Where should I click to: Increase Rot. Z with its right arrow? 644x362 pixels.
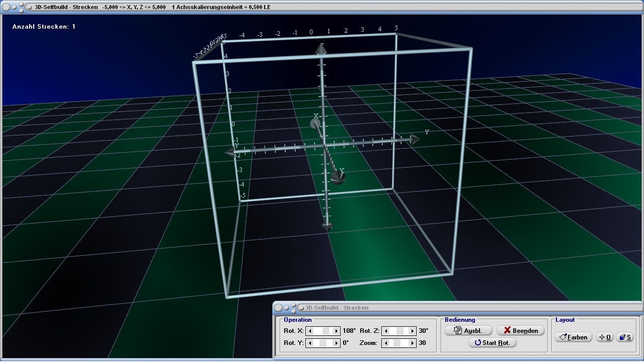pos(412,331)
